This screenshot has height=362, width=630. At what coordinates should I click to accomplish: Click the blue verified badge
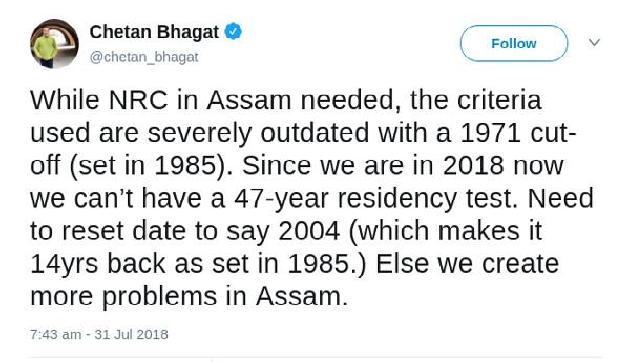[x=233, y=31]
